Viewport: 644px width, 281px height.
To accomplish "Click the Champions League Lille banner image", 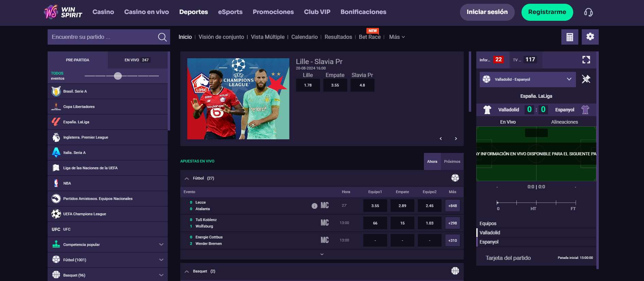I will (238, 98).
